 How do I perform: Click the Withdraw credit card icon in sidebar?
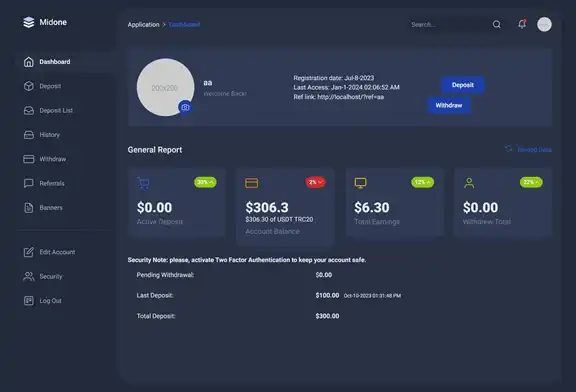pos(29,159)
